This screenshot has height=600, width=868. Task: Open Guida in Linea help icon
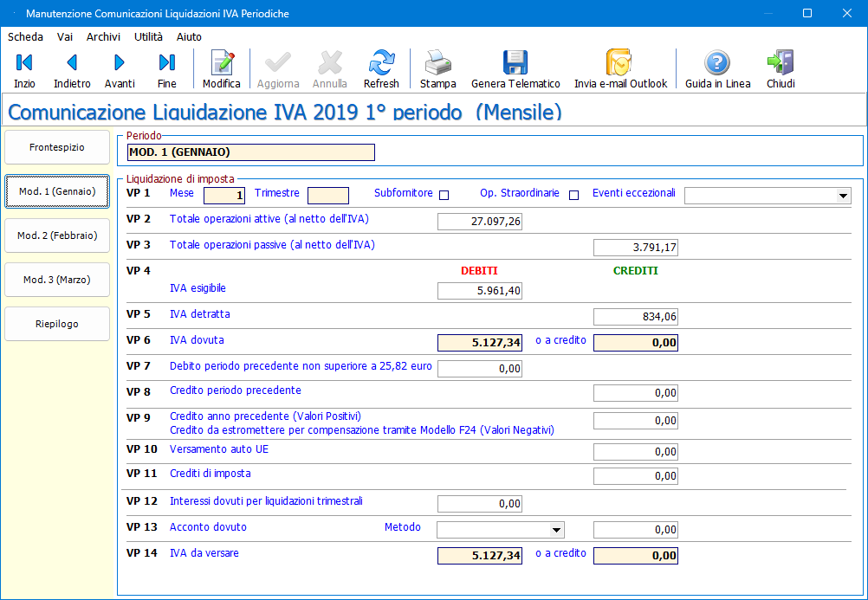717,62
